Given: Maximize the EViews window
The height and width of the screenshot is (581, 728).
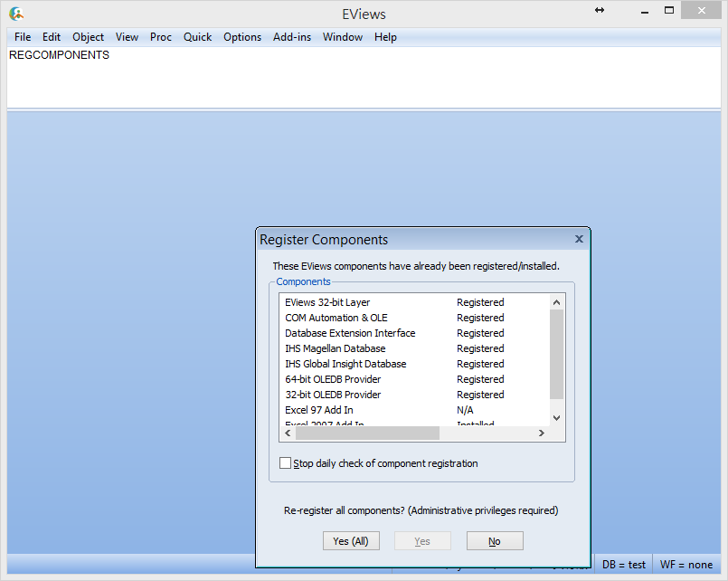Looking at the screenshot, I should (x=669, y=10).
